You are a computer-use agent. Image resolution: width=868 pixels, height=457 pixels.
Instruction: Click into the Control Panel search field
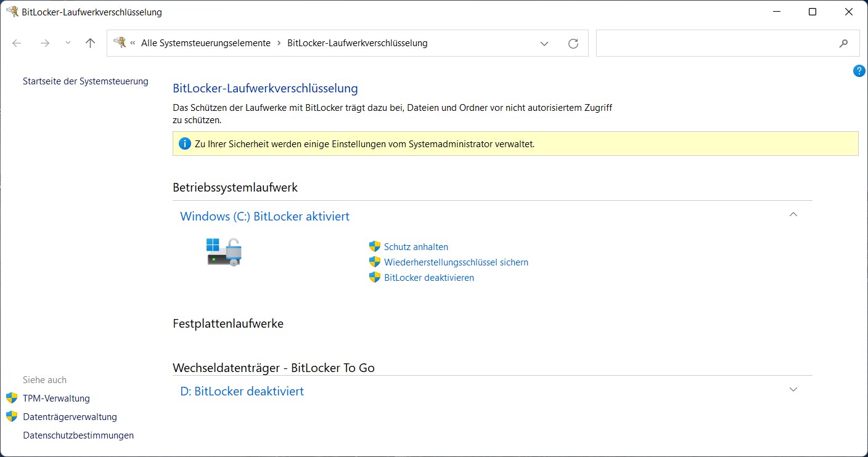(715, 43)
